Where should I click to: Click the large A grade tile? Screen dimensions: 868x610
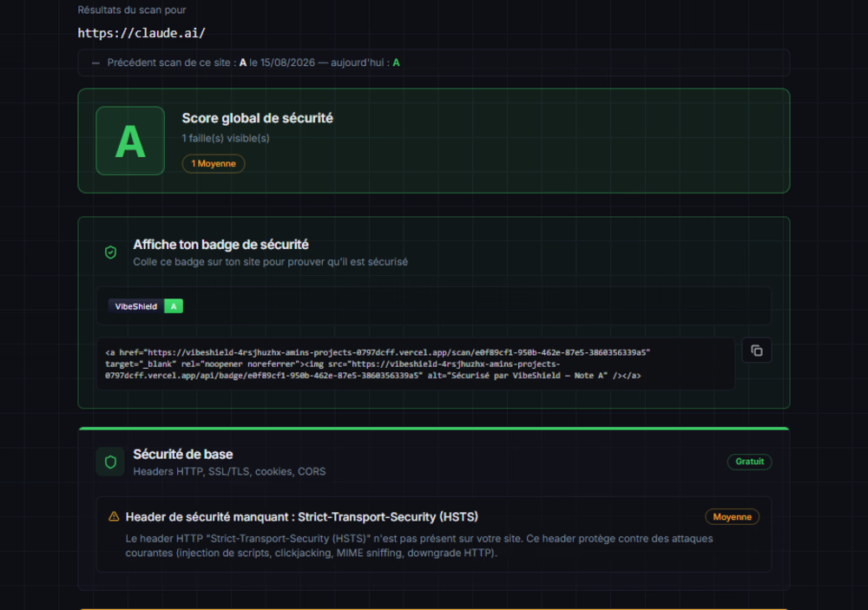click(130, 141)
